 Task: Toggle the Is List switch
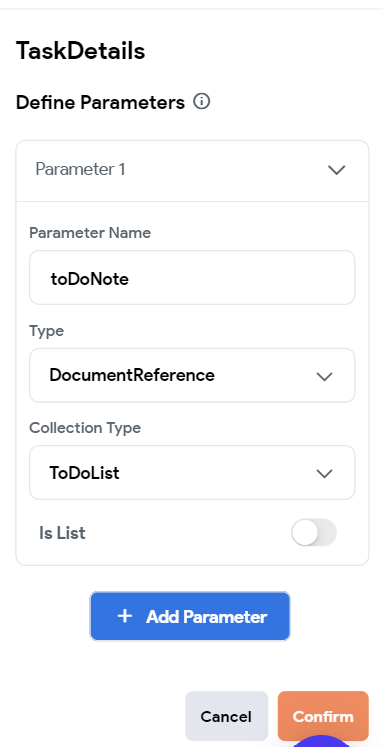[314, 533]
